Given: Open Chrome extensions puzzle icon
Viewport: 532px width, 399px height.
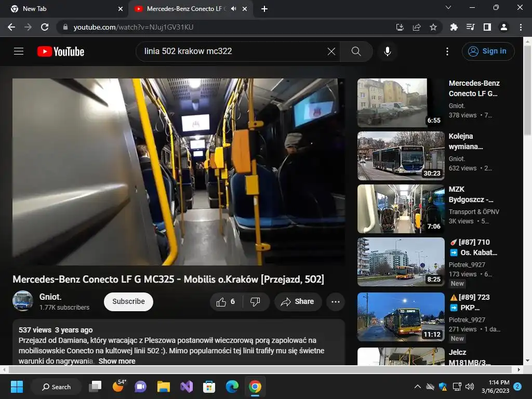Looking at the screenshot, I should 454,27.
